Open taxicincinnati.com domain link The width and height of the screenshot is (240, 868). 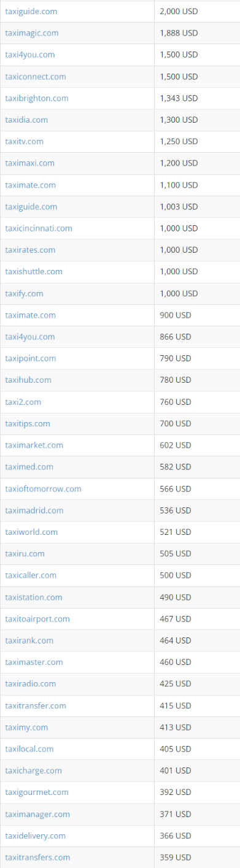click(39, 228)
